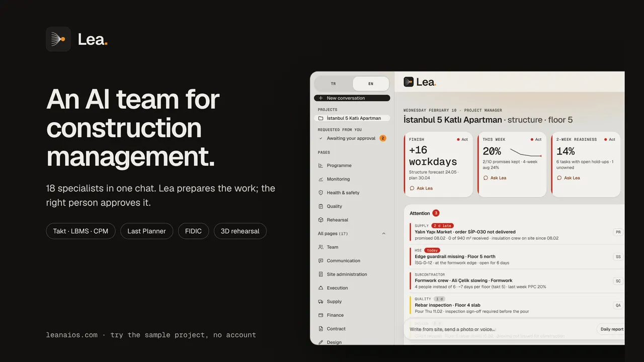Click the SS badge on guardrail alert
Image resolution: width=644 pixels, height=362 pixels.
618,256
